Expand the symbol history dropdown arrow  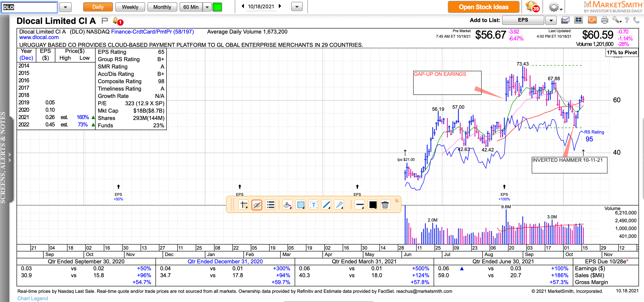click(65, 7)
